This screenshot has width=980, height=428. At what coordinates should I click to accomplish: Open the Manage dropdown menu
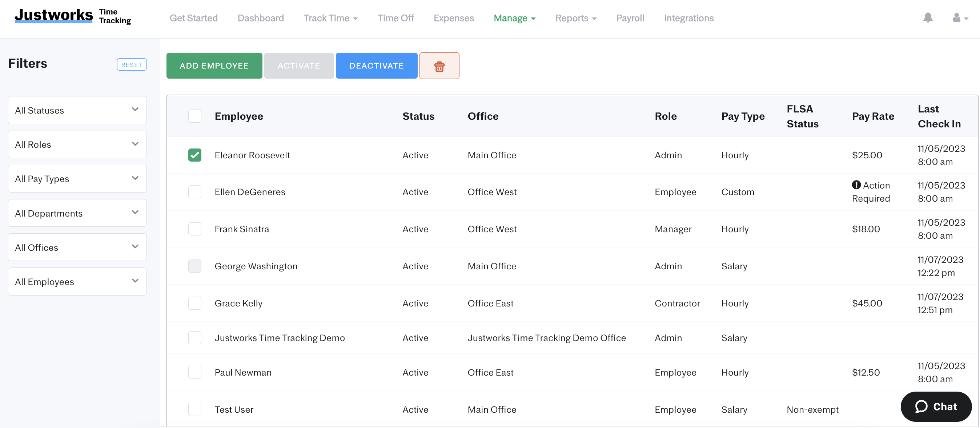pos(514,18)
